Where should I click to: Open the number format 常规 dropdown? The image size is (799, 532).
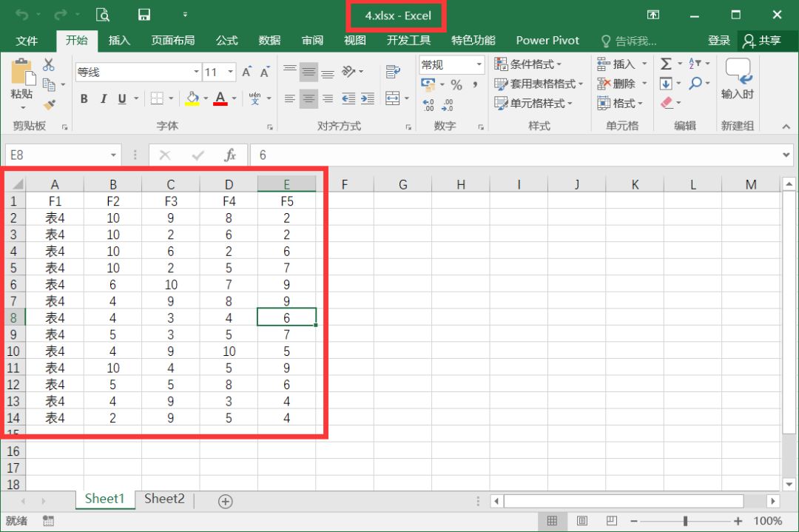click(x=479, y=64)
